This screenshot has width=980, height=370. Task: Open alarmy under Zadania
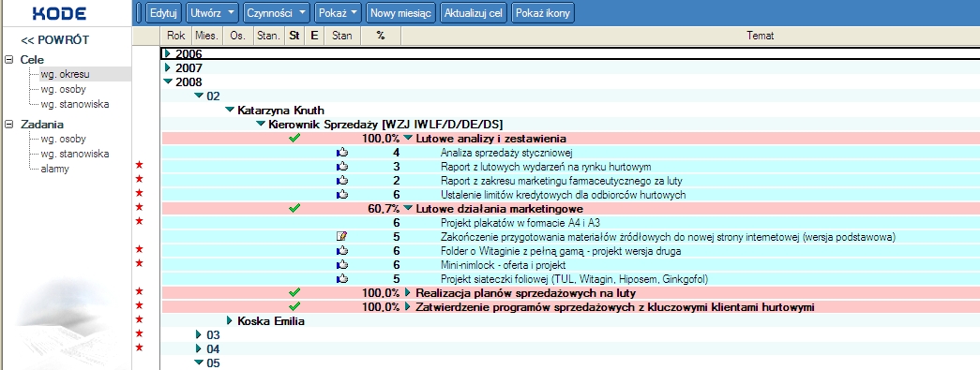point(54,170)
